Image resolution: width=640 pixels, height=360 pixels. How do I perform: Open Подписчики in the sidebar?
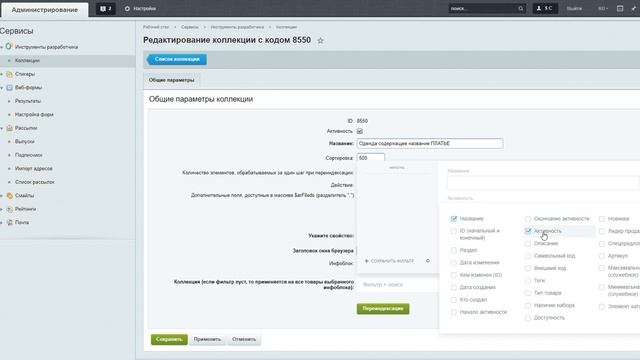point(29,155)
